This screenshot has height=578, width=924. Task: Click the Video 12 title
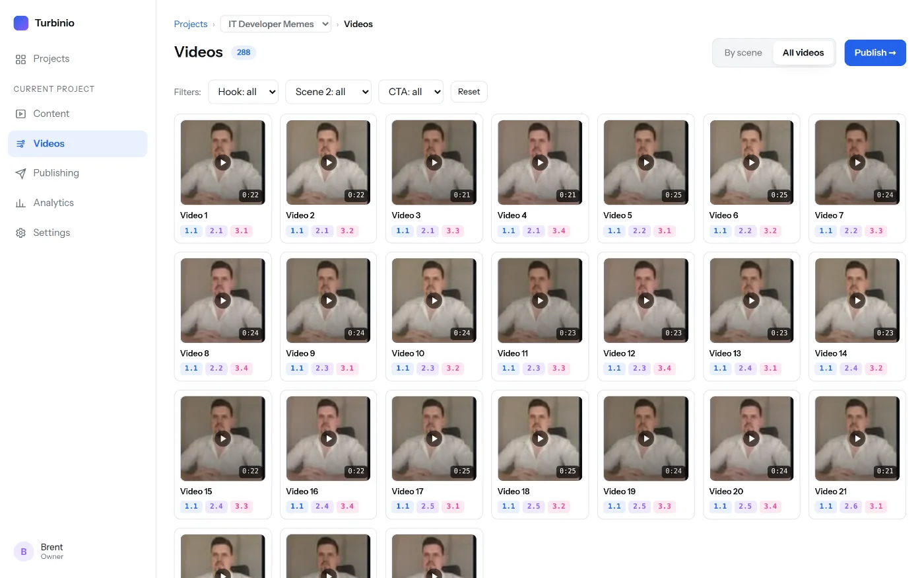pos(619,353)
